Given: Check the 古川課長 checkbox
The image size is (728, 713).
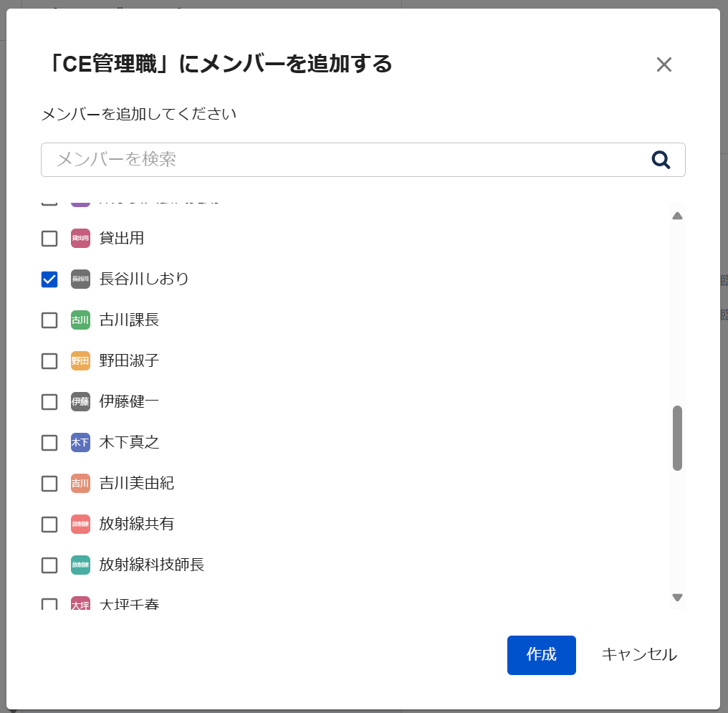Looking at the screenshot, I should click(49, 320).
